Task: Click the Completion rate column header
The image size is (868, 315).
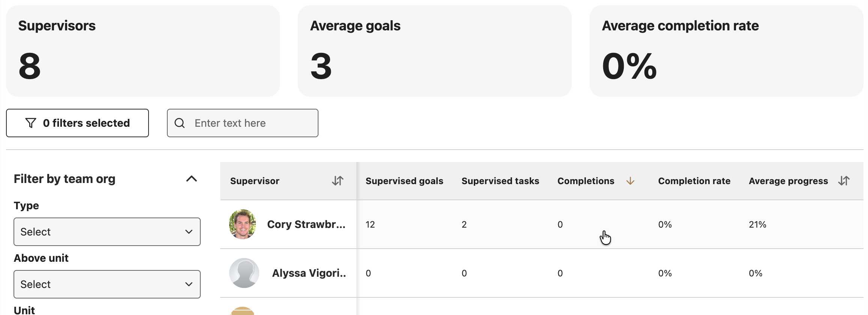Action: (694, 181)
